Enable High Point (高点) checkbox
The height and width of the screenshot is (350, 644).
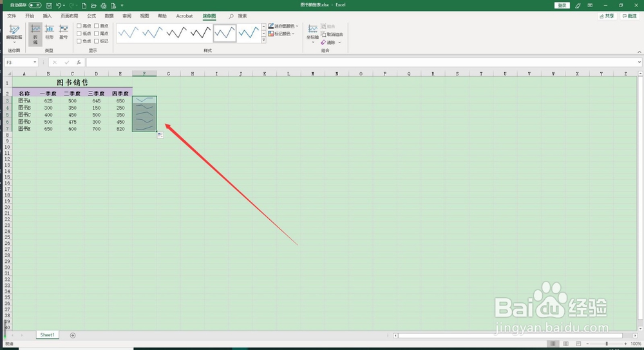click(x=79, y=26)
